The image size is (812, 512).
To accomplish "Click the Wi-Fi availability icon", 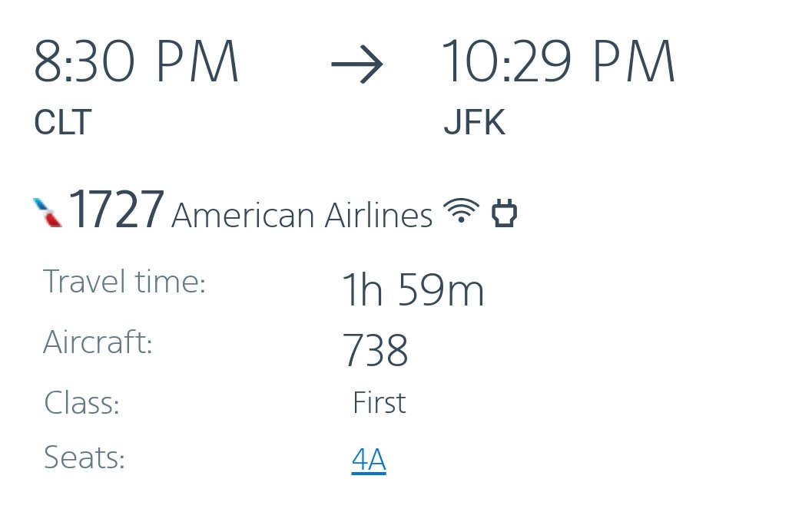I will click(461, 210).
